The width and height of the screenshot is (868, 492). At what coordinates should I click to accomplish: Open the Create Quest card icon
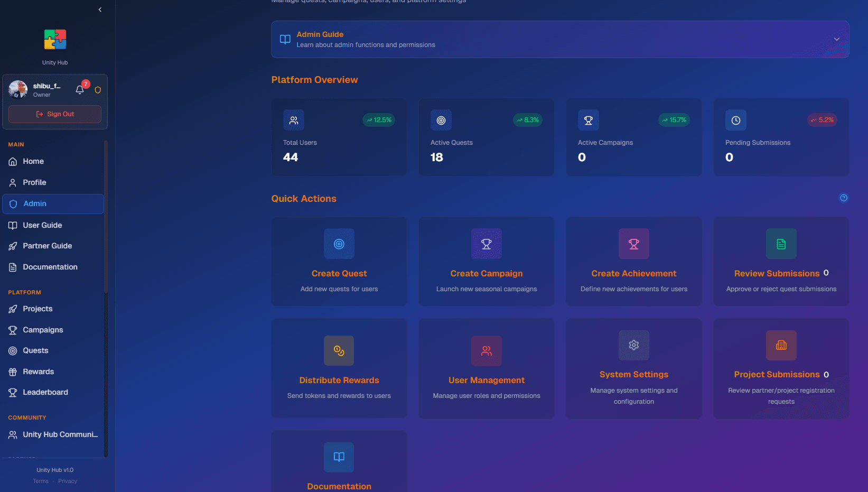339,244
